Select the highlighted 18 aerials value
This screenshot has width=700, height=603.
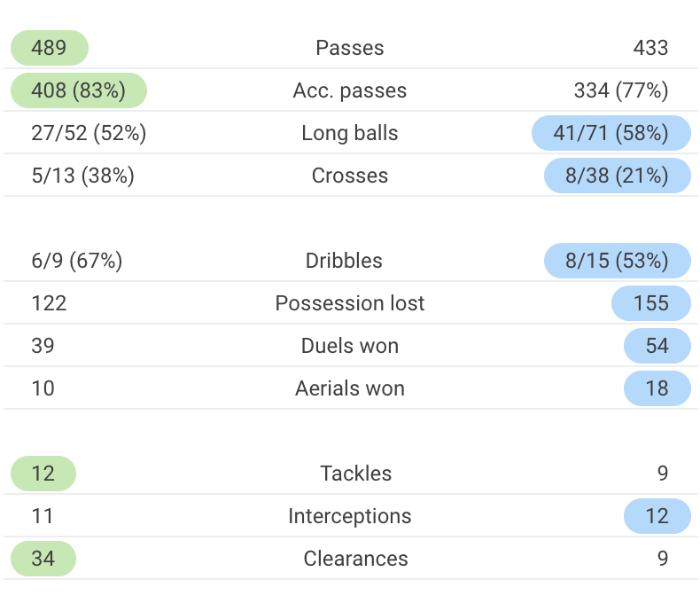[x=657, y=388]
